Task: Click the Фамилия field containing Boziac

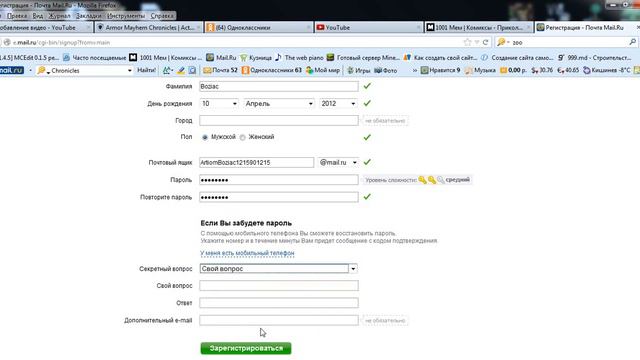Action: point(279,87)
